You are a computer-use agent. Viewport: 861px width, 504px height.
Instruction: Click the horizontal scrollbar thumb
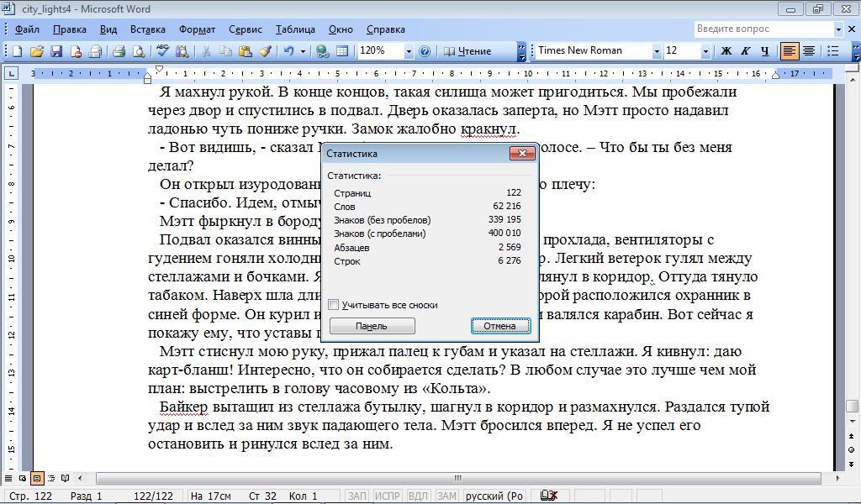click(458, 478)
